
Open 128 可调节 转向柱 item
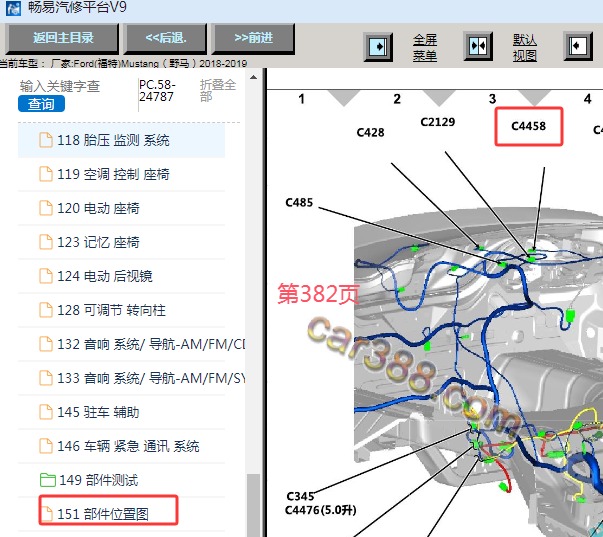[x=122, y=310]
